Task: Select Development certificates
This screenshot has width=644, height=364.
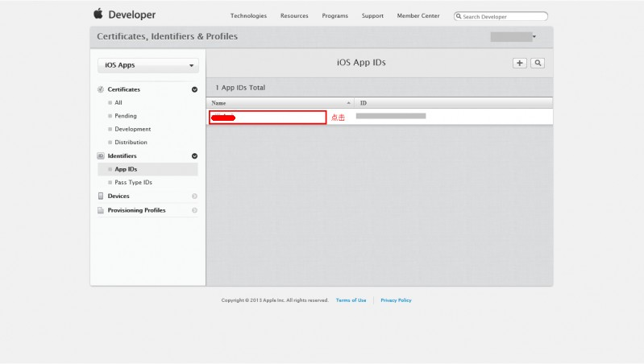Action: [133, 129]
